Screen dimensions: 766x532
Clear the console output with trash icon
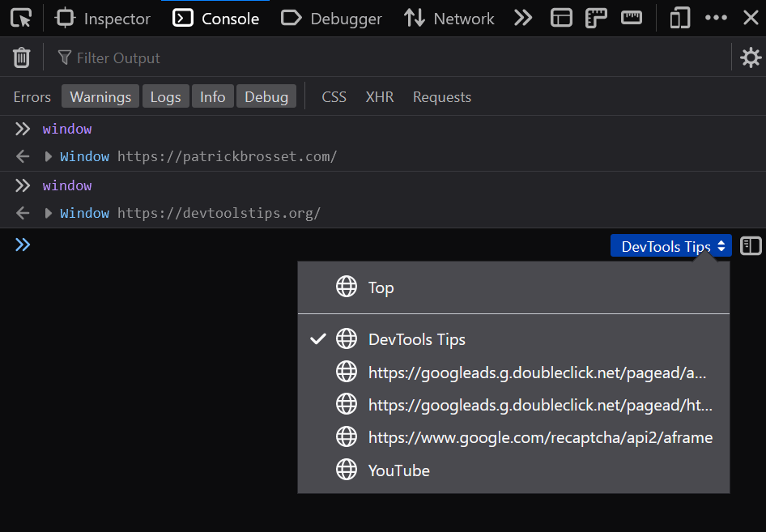21,57
